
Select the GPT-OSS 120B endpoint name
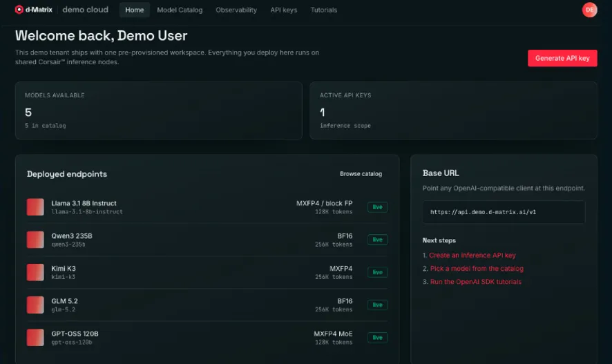pyautogui.click(x=75, y=334)
